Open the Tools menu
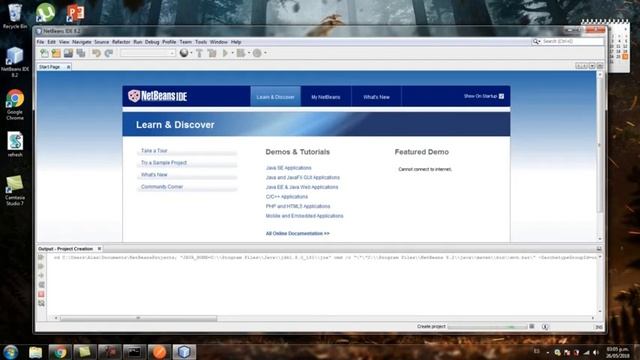This screenshot has width=640, height=360. click(x=201, y=42)
